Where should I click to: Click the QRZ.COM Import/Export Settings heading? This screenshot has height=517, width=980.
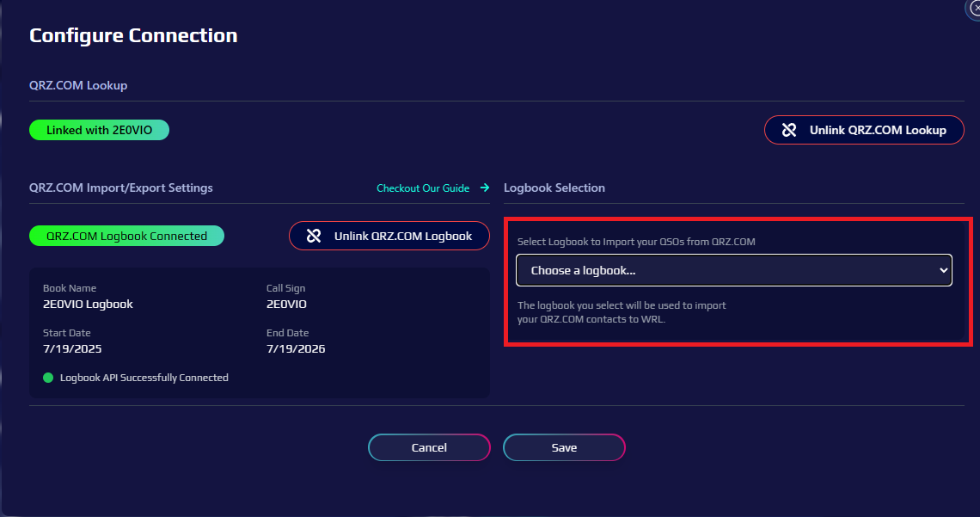point(120,188)
